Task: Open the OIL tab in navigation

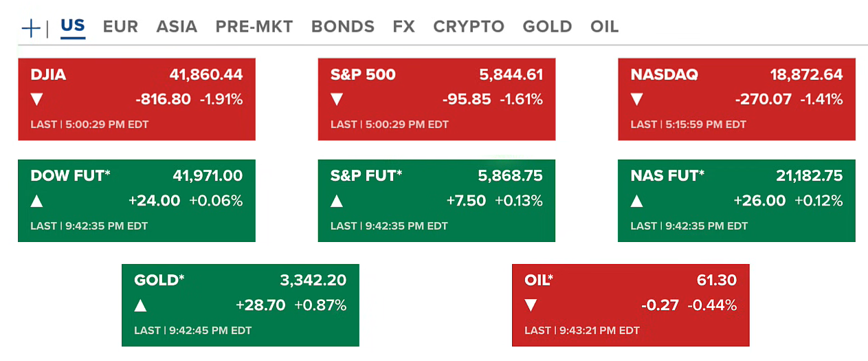Action: (x=604, y=27)
